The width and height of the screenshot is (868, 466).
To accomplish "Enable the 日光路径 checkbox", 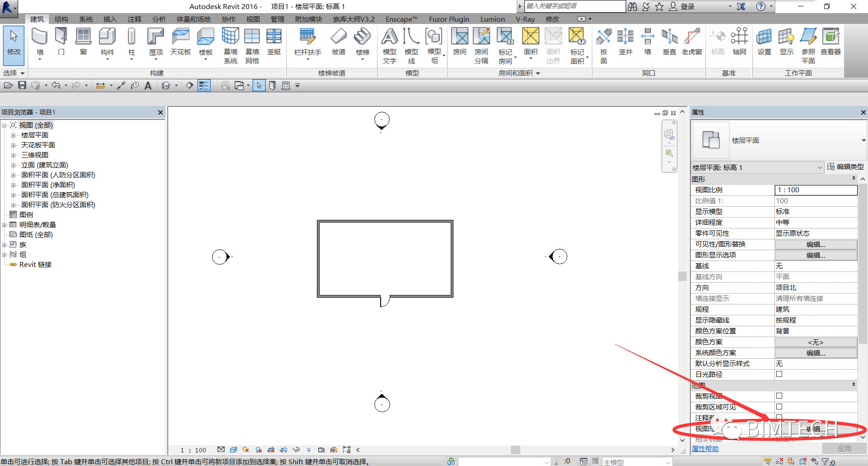I will tap(779, 374).
